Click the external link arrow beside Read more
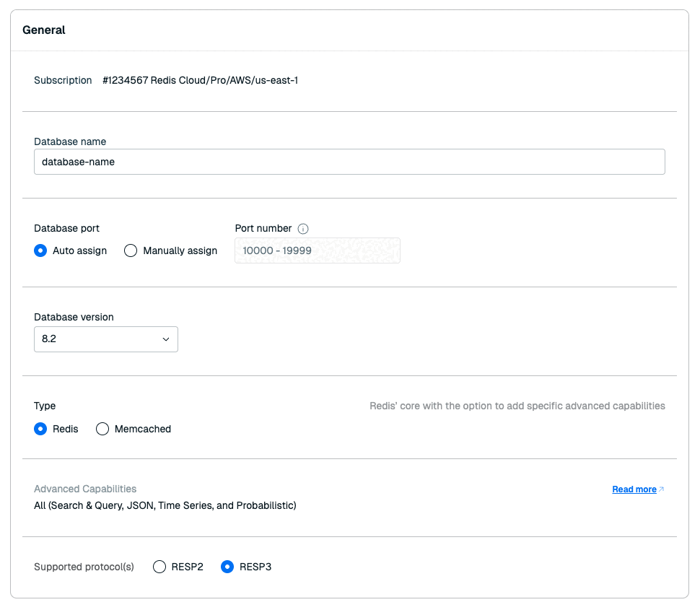 (x=662, y=489)
